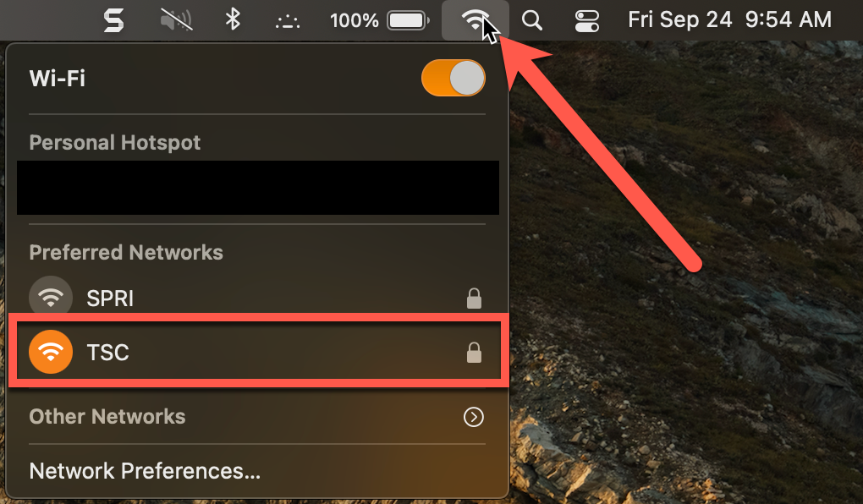Open Spotlight search magnifier icon
This screenshot has width=863, height=504.
pos(531,20)
